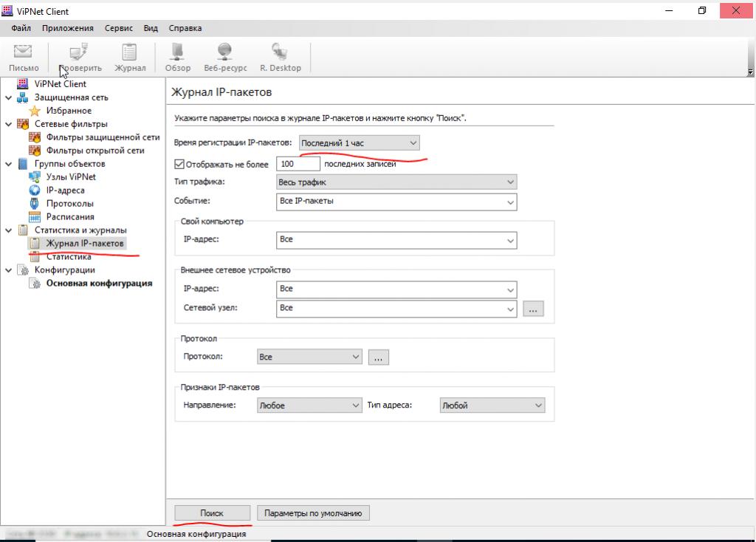Click the ViPNet Client title bar icon

(7, 10)
